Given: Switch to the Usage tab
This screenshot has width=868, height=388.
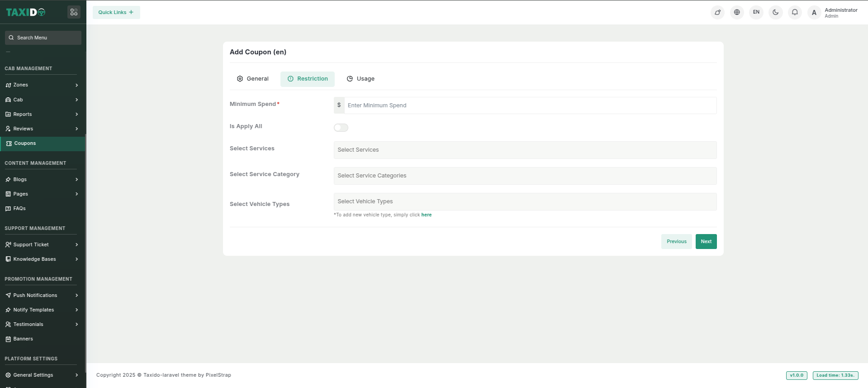Looking at the screenshot, I should tap(360, 79).
